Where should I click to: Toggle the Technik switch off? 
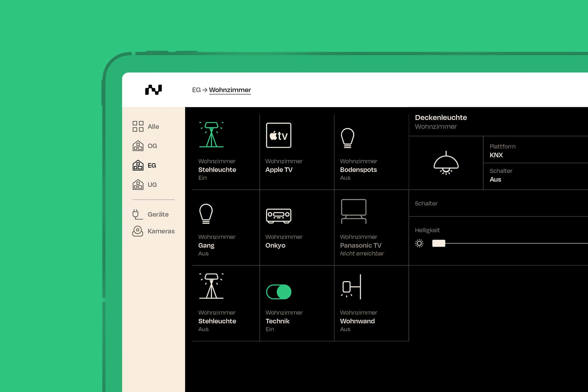click(x=279, y=292)
